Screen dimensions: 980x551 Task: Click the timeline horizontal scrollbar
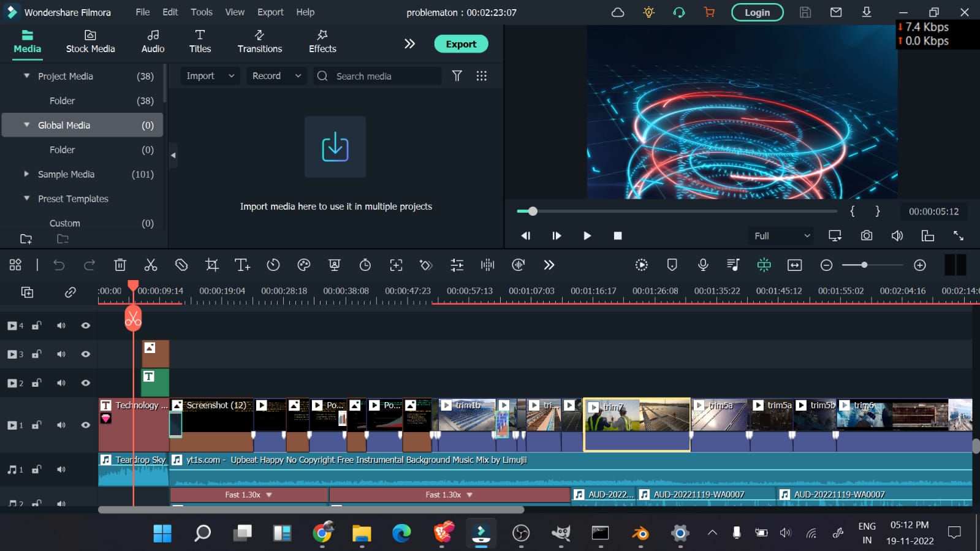(x=311, y=510)
